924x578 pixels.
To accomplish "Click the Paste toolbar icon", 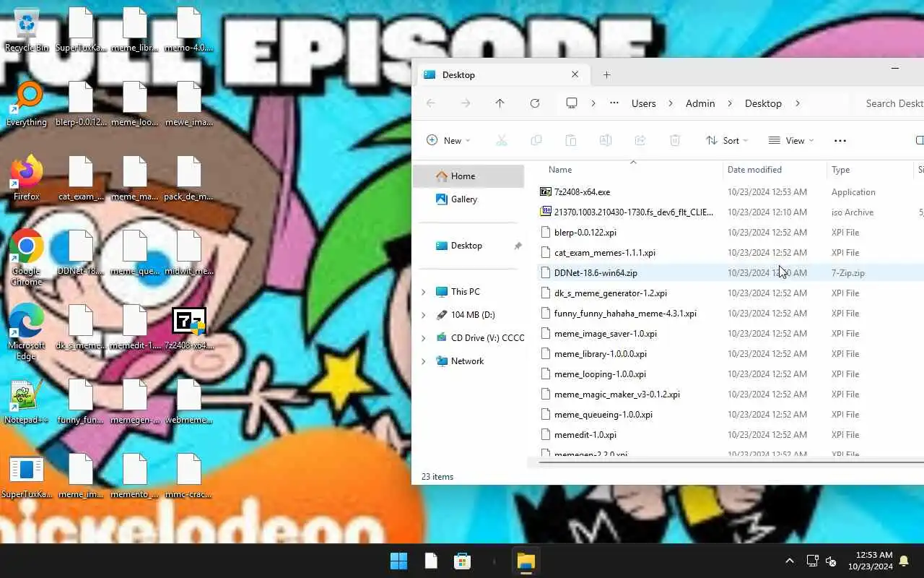I will (571, 140).
